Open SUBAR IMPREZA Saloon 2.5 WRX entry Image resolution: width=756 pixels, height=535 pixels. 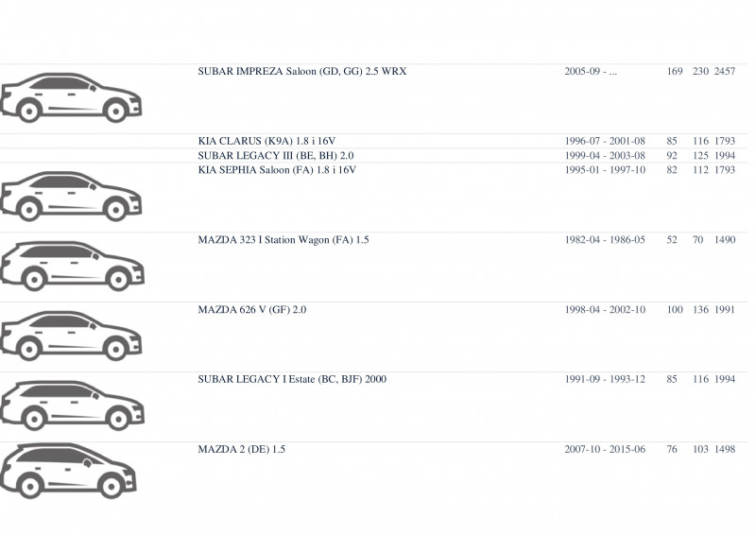(x=302, y=72)
